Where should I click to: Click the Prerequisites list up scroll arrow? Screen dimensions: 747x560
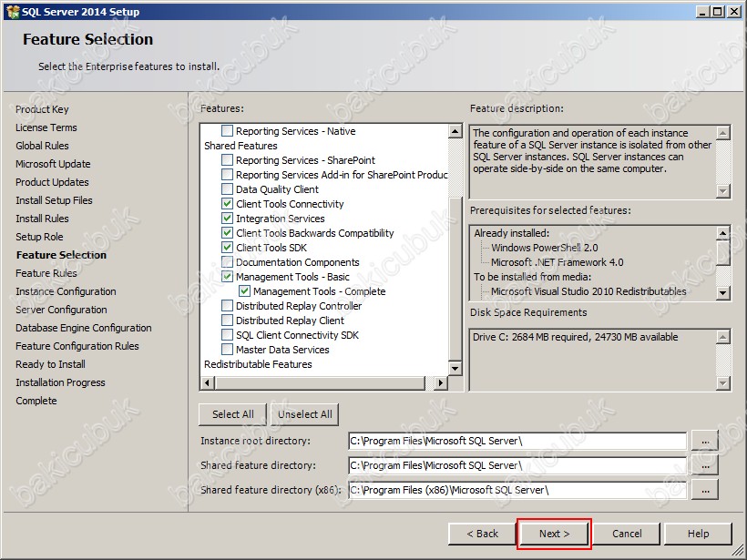(x=722, y=233)
